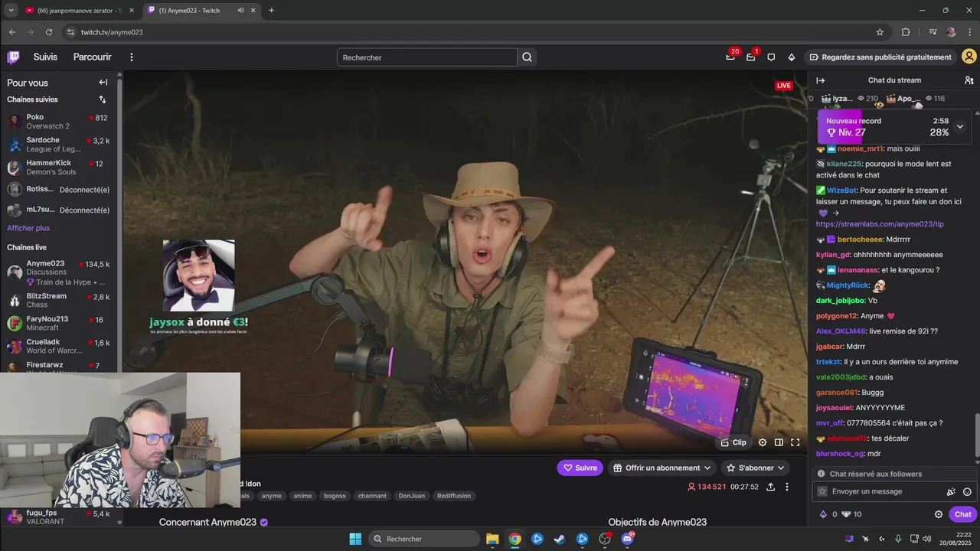Collapse the stream chat panel

(821, 80)
